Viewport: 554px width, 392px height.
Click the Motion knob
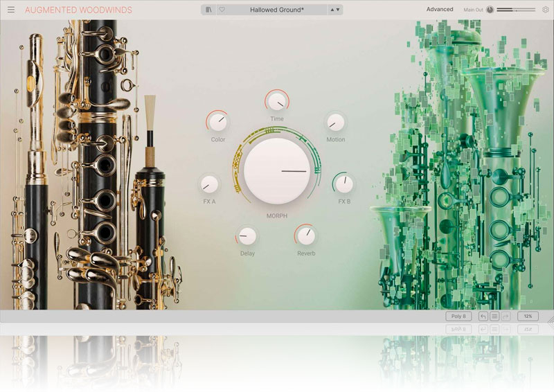pyautogui.click(x=335, y=123)
